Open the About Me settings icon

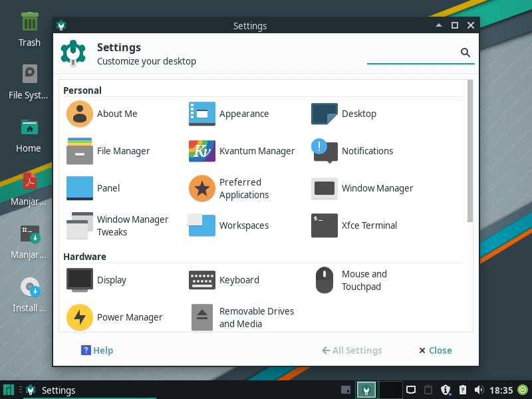click(80, 114)
